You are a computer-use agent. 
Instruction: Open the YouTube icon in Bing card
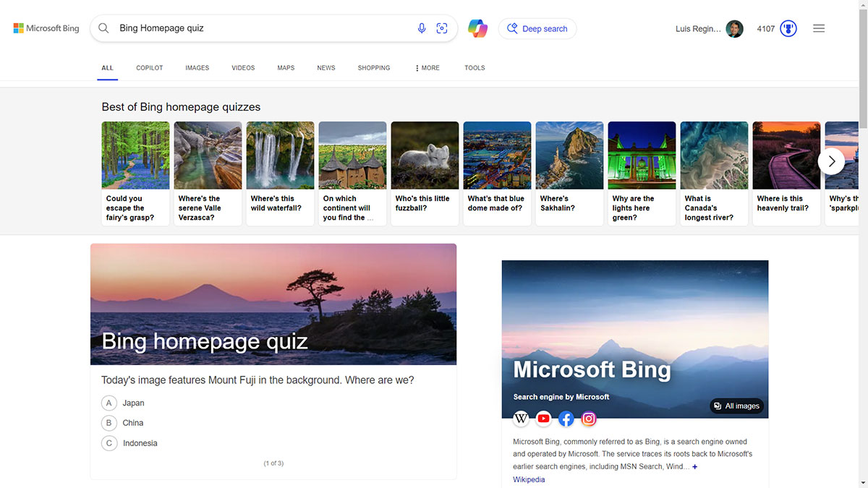click(544, 419)
